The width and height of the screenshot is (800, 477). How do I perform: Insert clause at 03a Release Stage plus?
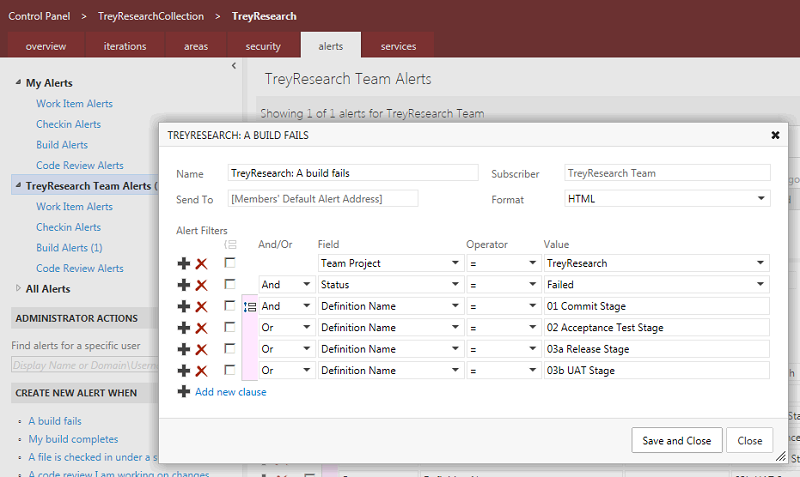coord(184,349)
